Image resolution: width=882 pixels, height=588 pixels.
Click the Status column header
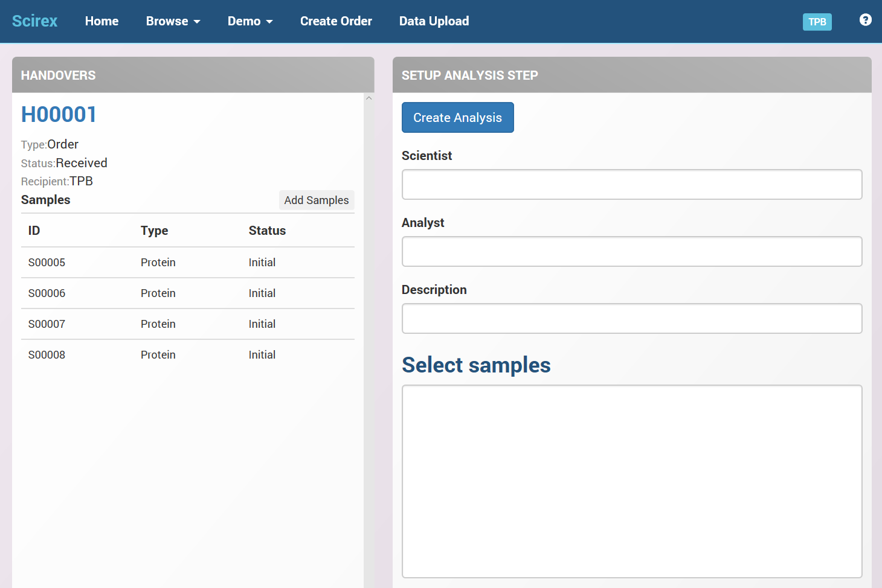267,231
